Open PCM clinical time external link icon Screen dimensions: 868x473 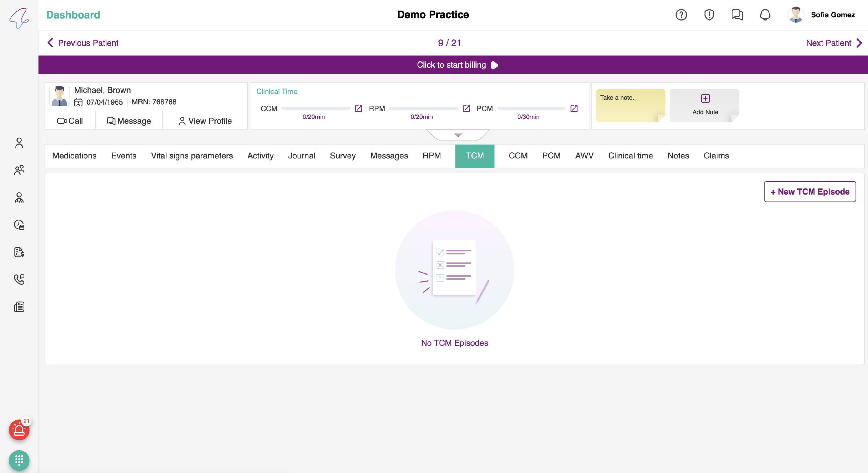574,108
